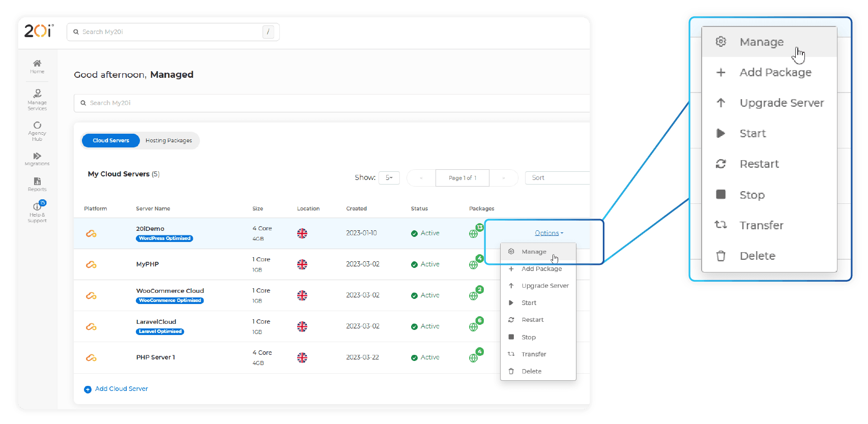Viewport: 868px width, 424px height.
Task: Click the cloud platform icon for WooCommerce Cloud
Action: click(x=91, y=295)
